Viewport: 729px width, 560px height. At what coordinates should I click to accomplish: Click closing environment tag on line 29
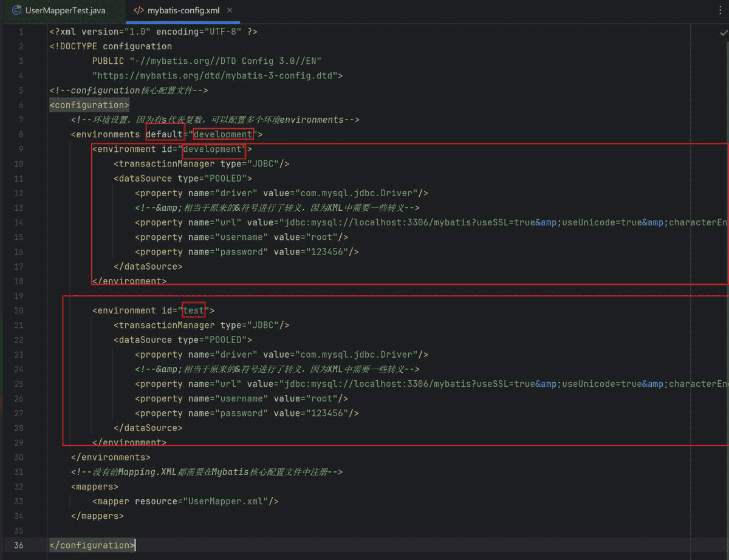point(129,442)
